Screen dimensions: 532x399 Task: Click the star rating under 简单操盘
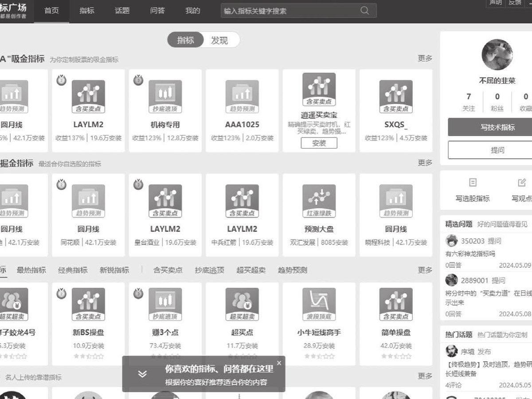(x=396, y=356)
